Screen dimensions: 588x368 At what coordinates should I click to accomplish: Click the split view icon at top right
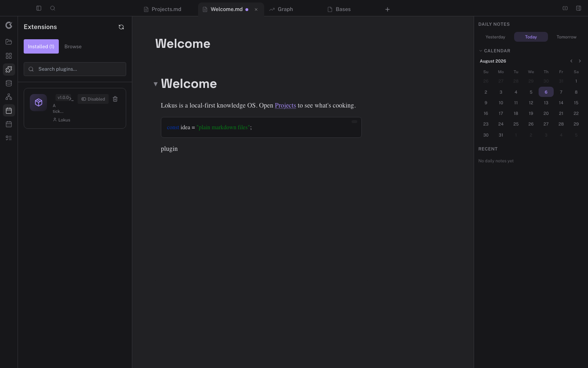[565, 8]
